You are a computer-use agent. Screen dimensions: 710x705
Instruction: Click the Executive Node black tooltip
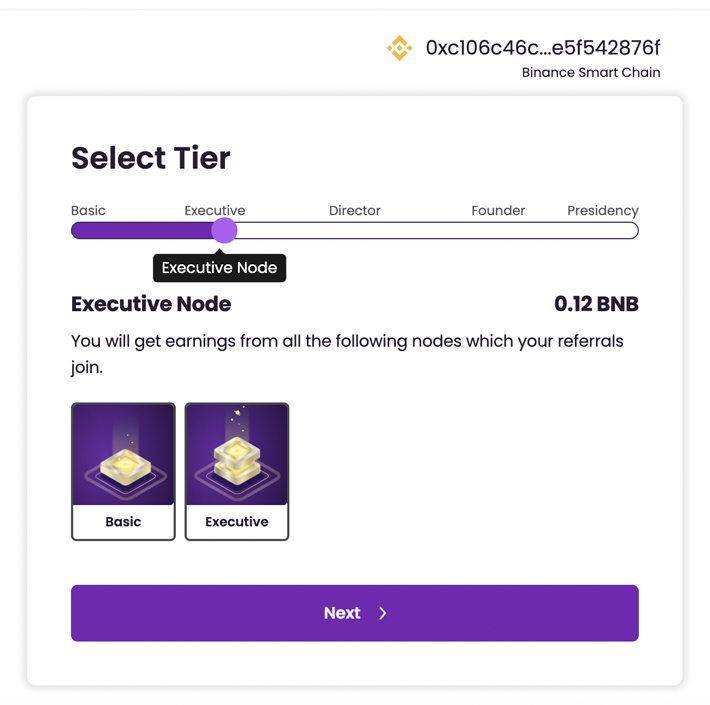(x=219, y=268)
